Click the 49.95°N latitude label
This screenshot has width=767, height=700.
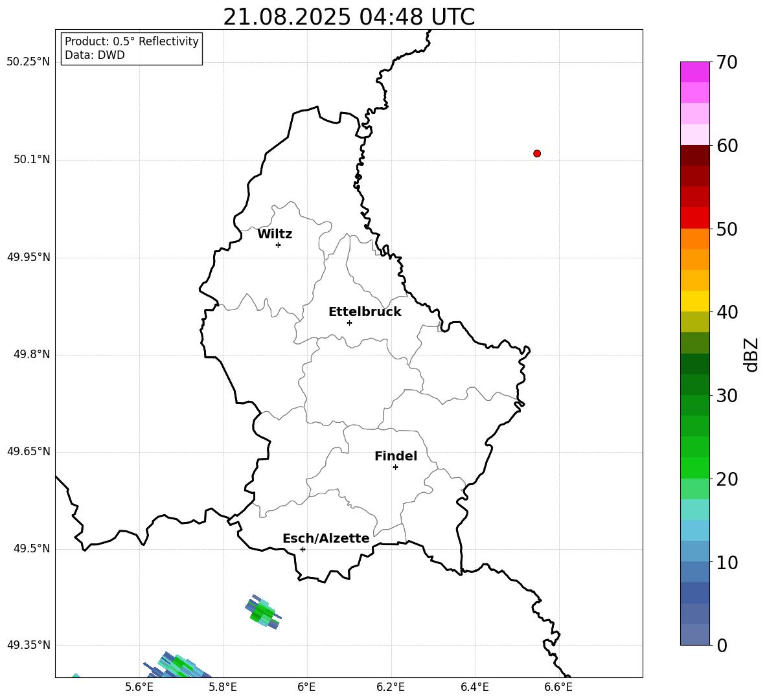29,257
